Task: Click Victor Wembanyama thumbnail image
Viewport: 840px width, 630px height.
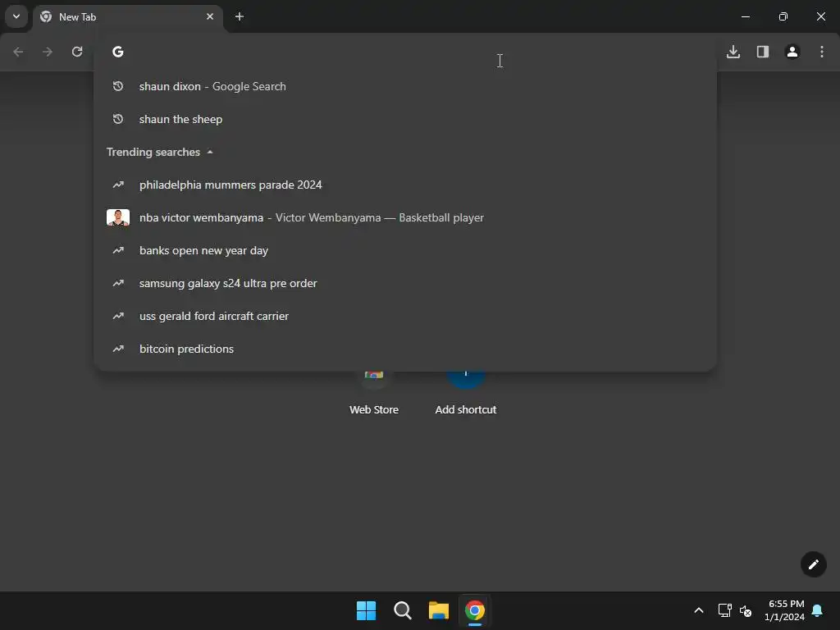Action: (x=118, y=217)
